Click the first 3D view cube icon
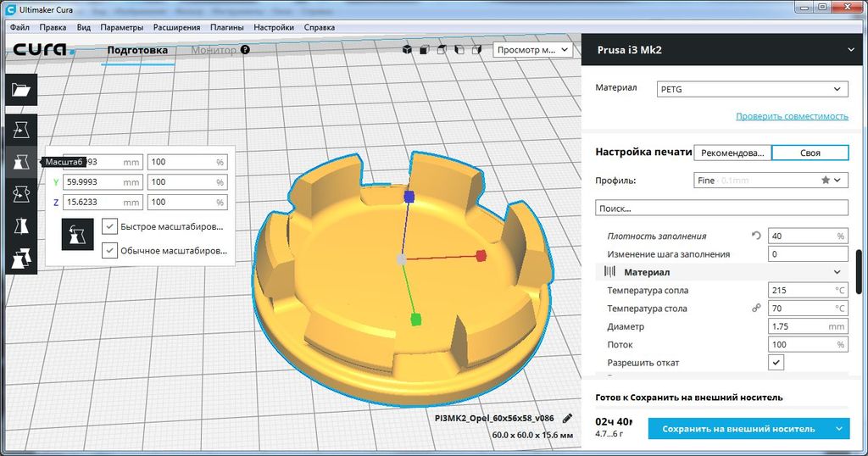 click(x=407, y=50)
